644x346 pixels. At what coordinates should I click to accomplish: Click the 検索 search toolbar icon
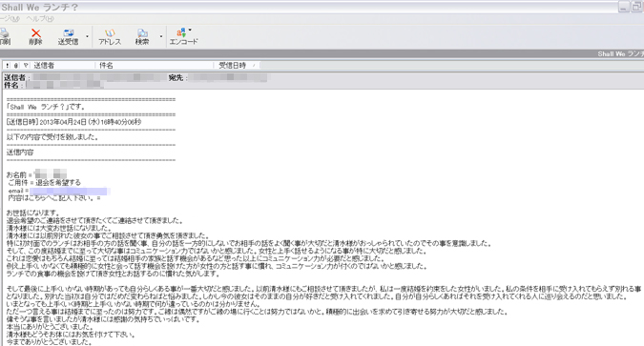142,36
